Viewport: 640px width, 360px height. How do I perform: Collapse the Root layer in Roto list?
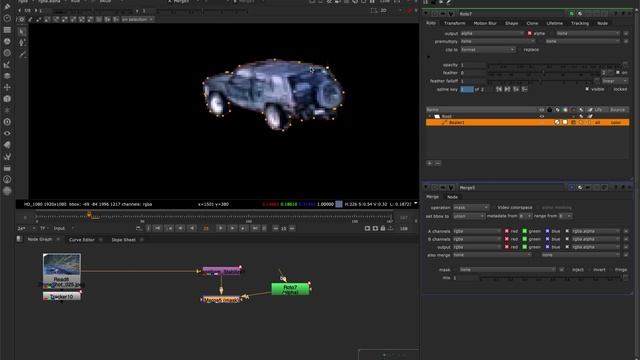(x=430, y=116)
